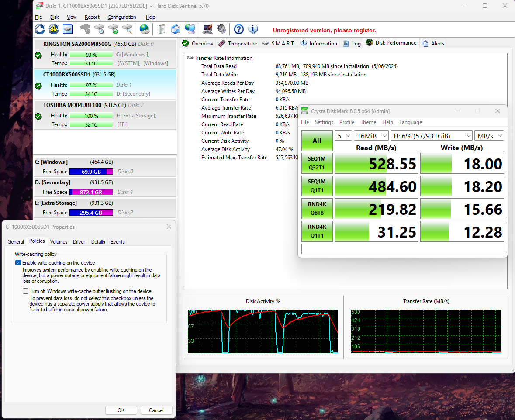The image size is (515, 420).
Task: Click the blue info bubble toolbar icon
Action: tap(253, 29)
